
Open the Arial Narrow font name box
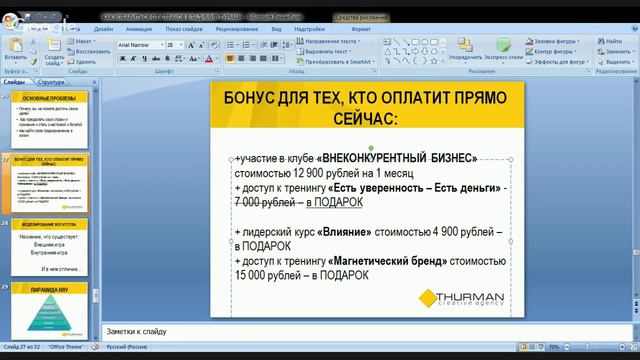click(141, 45)
